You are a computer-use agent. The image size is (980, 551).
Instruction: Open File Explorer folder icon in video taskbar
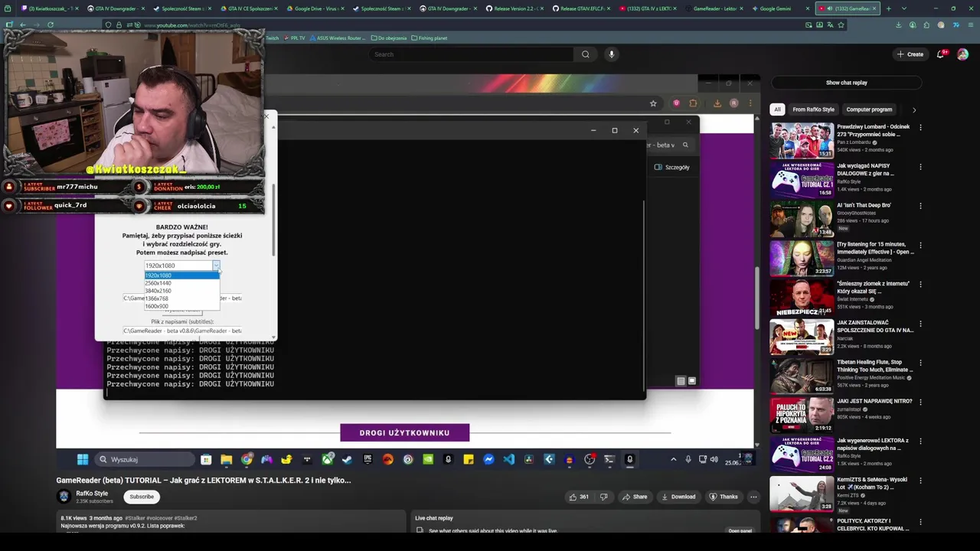click(x=226, y=459)
